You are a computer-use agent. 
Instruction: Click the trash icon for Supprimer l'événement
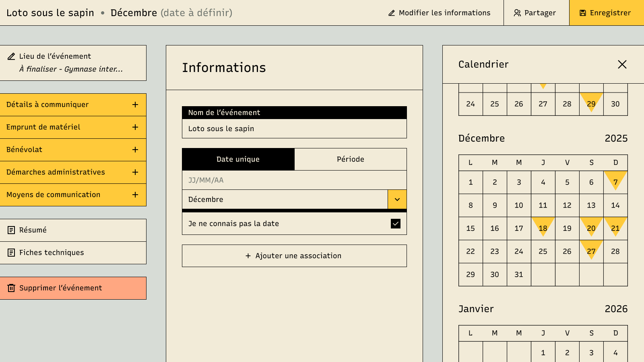11,288
